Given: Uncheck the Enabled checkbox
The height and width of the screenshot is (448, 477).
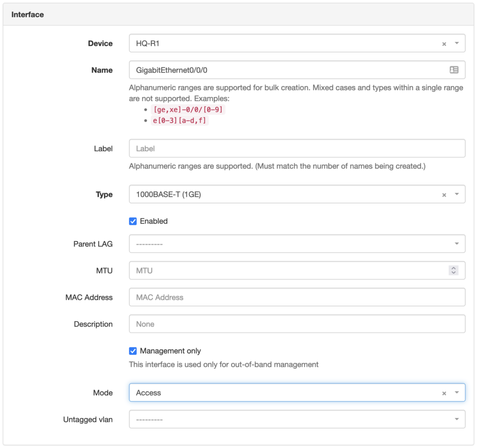Looking at the screenshot, I should click(x=133, y=221).
